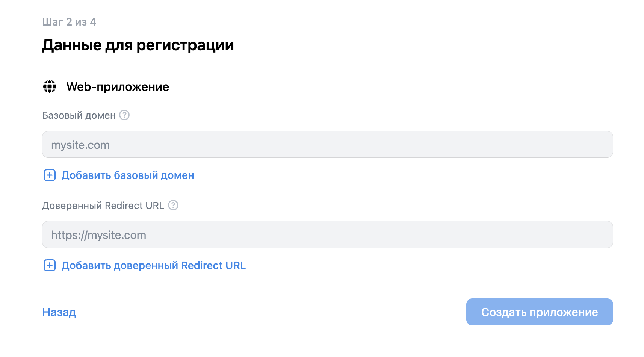Click plus icon beside Добавить доверенный Redirect URL
This screenshot has width=644, height=357.
(50, 265)
